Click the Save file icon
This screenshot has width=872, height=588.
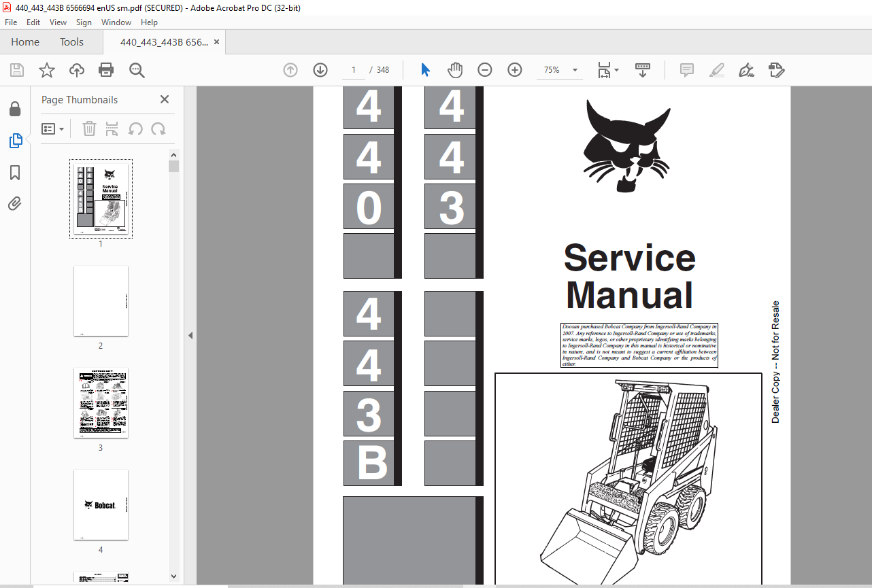(x=17, y=70)
